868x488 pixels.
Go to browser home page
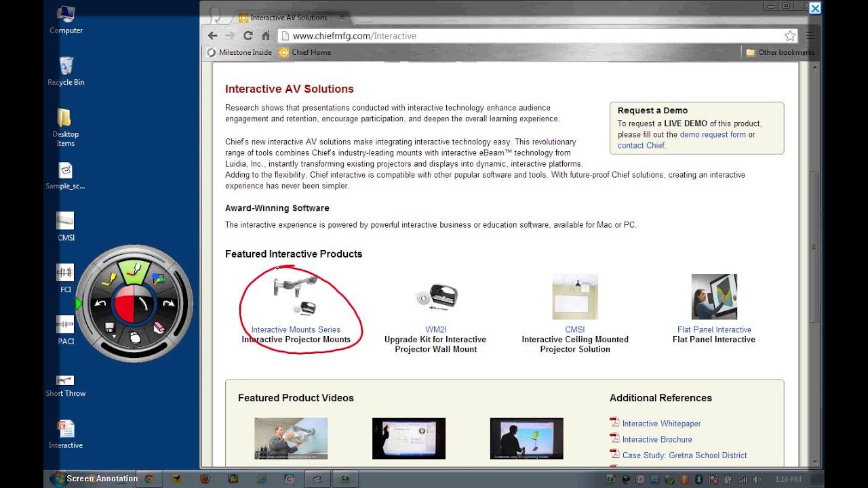coord(266,36)
